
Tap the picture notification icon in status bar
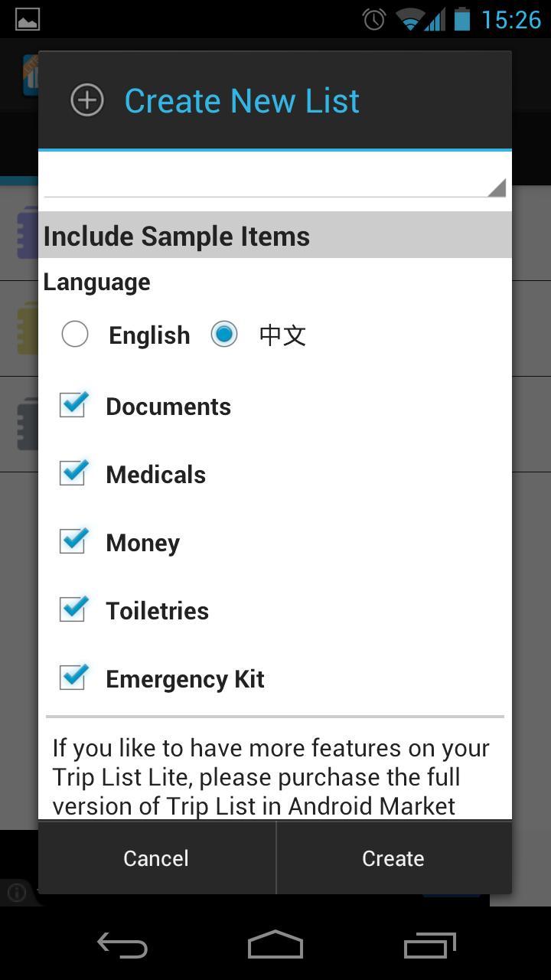pos(28,19)
